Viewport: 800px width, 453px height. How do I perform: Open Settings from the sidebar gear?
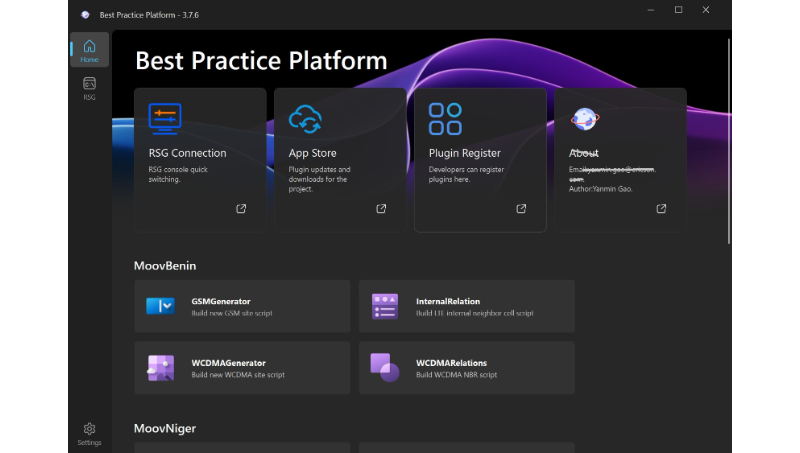[x=89, y=434]
